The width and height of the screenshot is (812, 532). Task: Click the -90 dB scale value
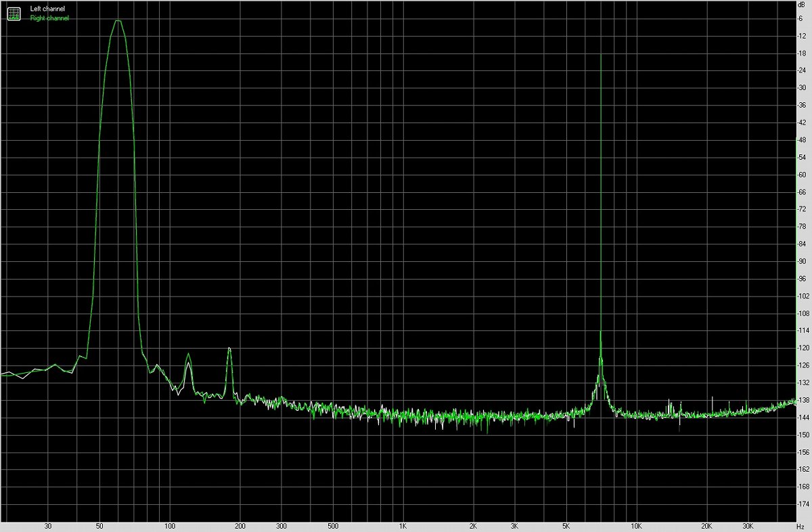click(x=802, y=261)
